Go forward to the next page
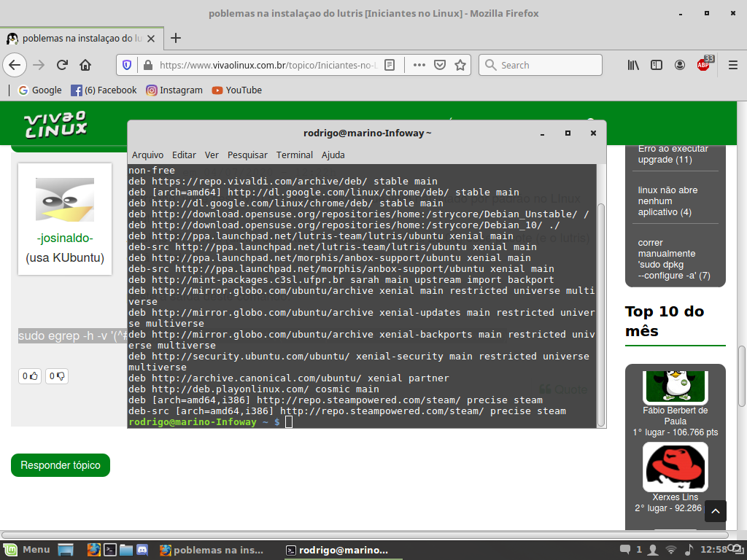Screen dimensions: 747x560 (39, 65)
